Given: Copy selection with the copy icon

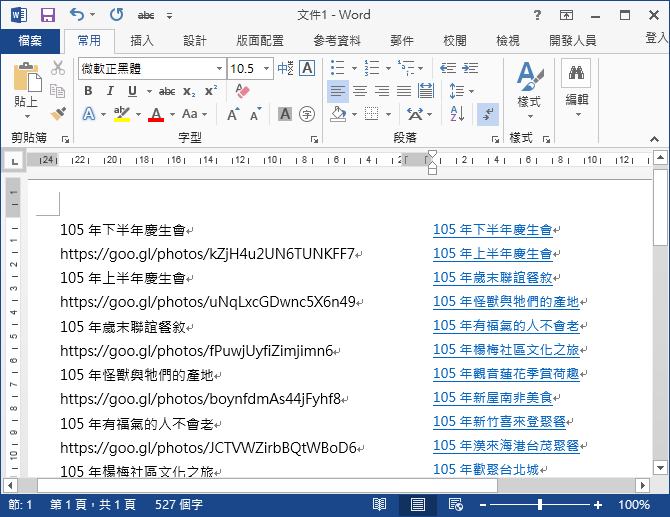Looking at the screenshot, I should pyautogui.click(x=58, y=91).
